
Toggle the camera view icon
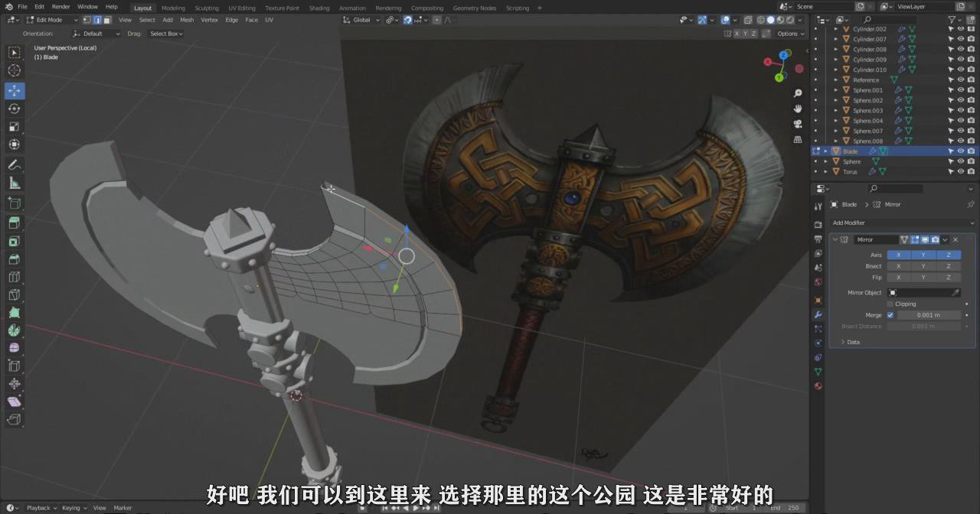pos(798,124)
